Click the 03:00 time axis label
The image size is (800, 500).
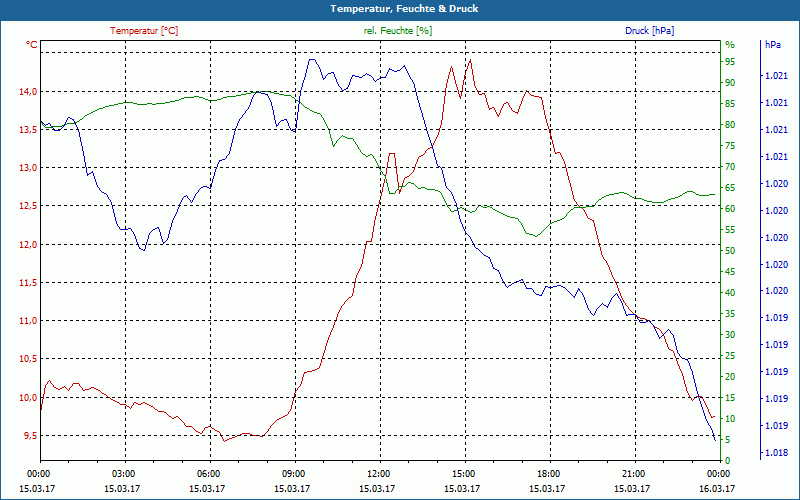tap(125, 473)
